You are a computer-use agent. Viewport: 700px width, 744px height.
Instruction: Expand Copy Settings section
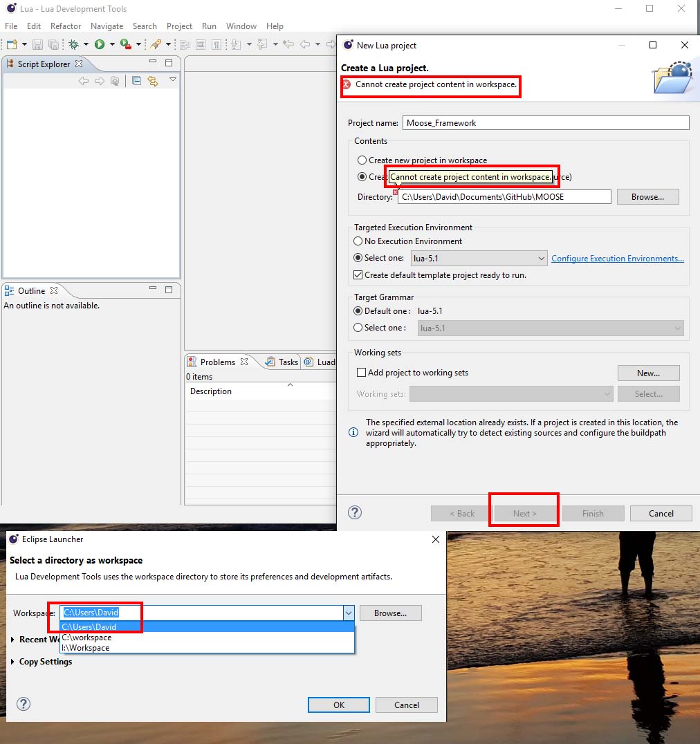(x=12, y=662)
